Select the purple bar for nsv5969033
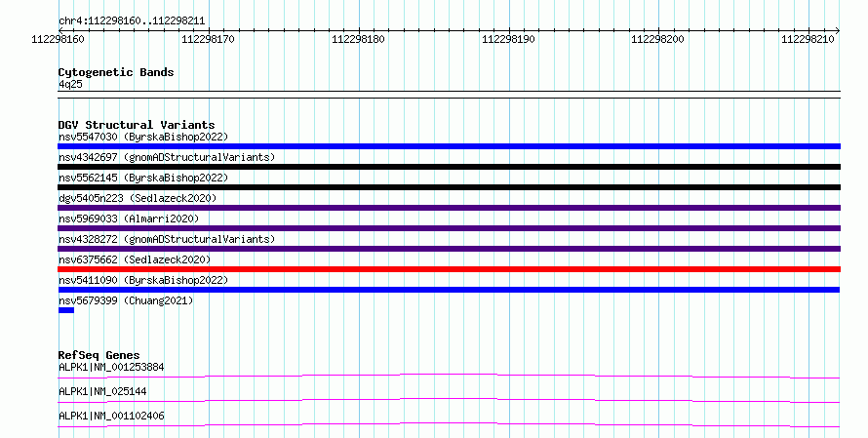This screenshot has width=868, height=438. 449,228
